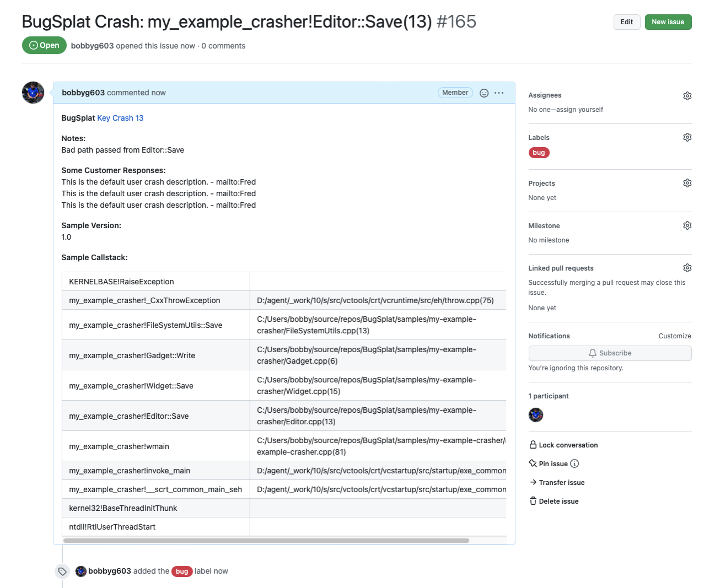Click Pin issue
Screen dimensions: 715x588
tap(549, 464)
